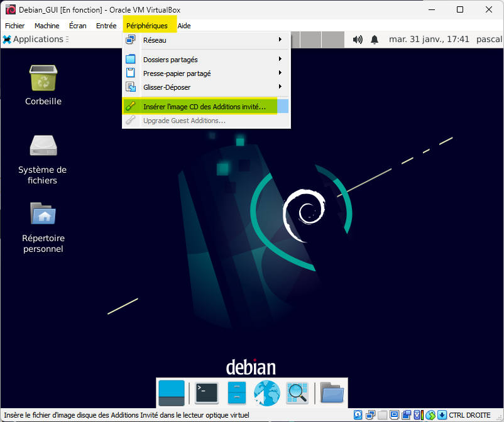Open the Xfce Applications menu

click(35, 39)
